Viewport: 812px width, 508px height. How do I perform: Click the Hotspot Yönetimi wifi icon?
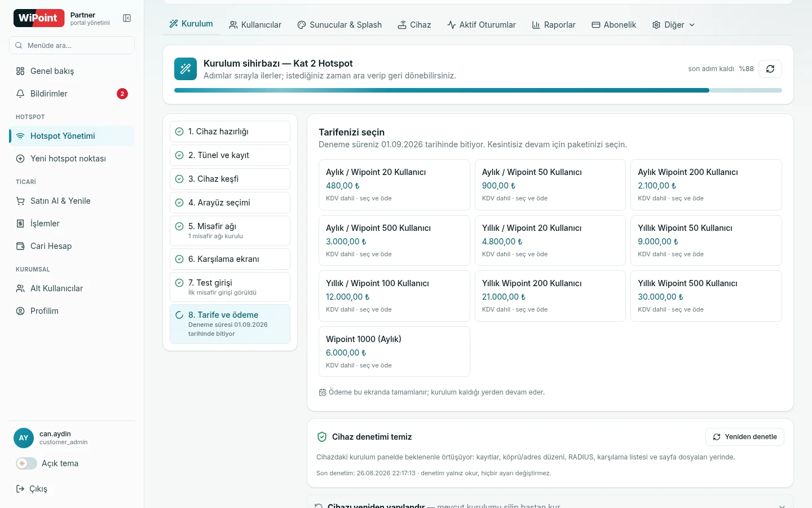pyautogui.click(x=20, y=136)
